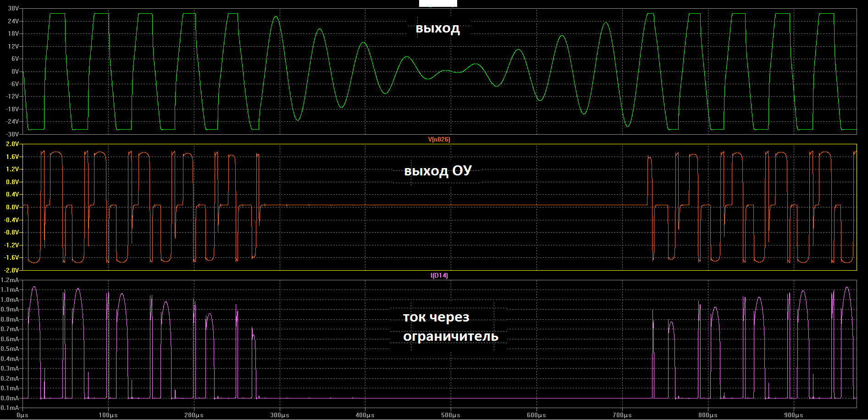Click the 0.0mA current axis label
This screenshot has width=868, height=420.
tap(10, 398)
